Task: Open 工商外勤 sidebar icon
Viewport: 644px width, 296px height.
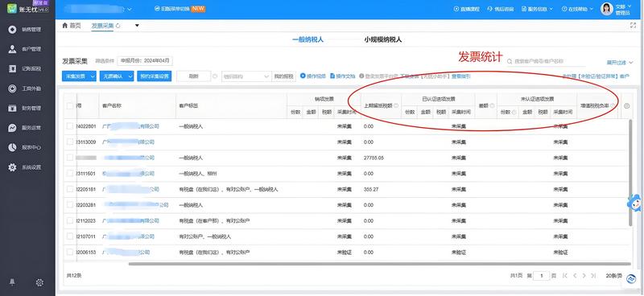Action: point(13,88)
